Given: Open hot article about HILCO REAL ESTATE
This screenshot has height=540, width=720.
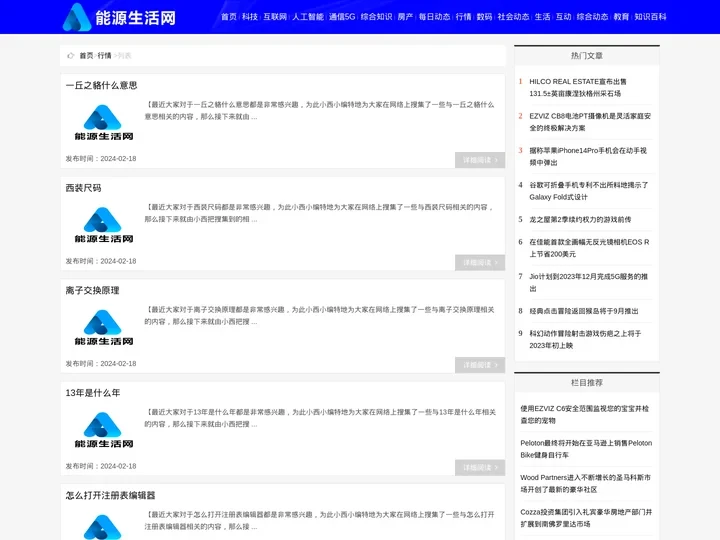Looking at the screenshot, I should point(578,87).
